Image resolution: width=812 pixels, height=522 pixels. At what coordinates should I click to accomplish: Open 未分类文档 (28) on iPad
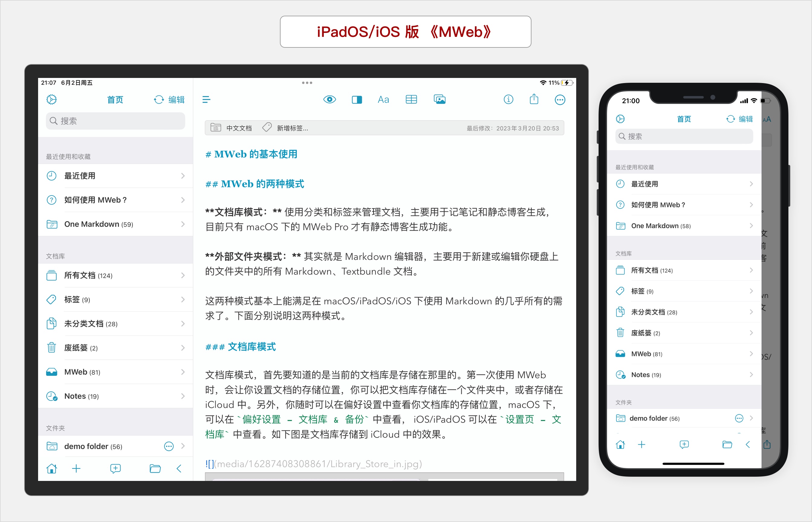[x=115, y=323]
